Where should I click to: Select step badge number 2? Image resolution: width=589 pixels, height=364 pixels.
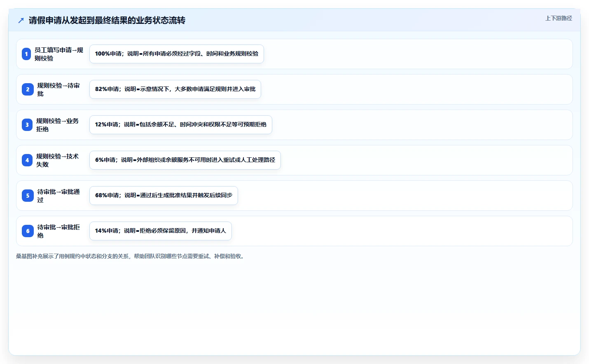coord(28,89)
